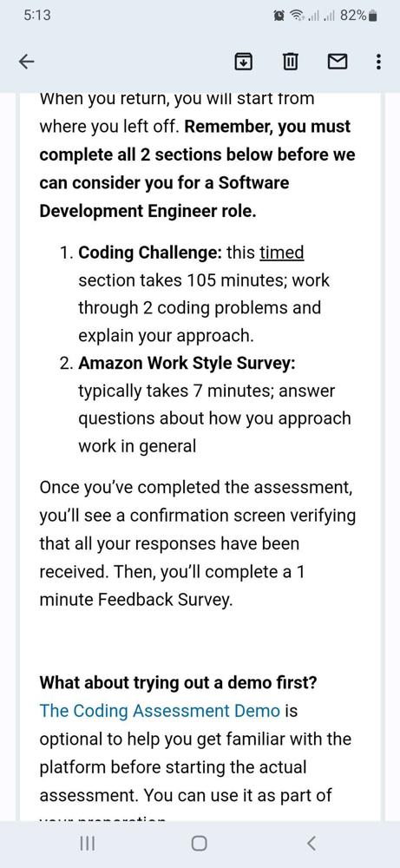
Task: Tap the 82% battery indicator
Action: point(358,16)
